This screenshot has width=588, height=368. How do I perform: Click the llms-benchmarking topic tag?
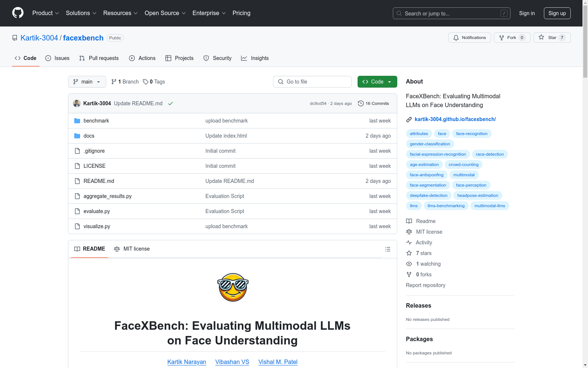click(446, 206)
